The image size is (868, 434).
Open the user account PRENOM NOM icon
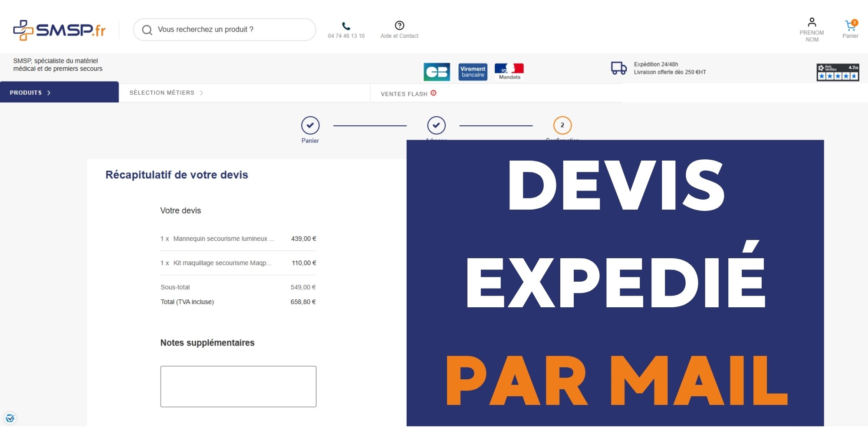812,23
